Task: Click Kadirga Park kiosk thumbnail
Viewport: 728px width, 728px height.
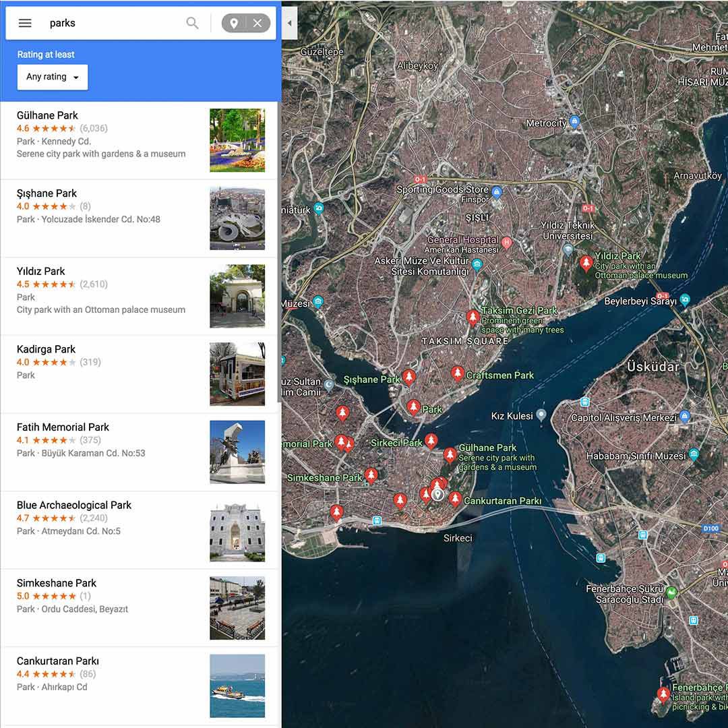Action: tap(237, 374)
